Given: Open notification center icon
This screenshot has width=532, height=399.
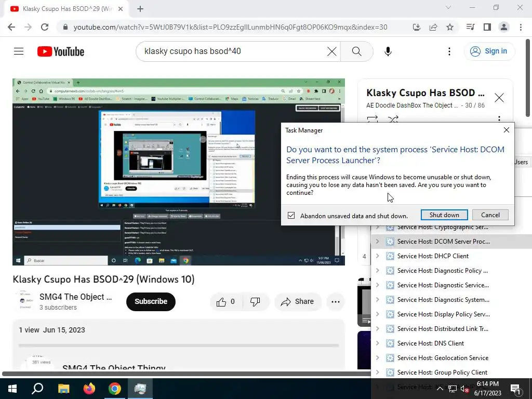Looking at the screenshot, I should pos(515,389).
